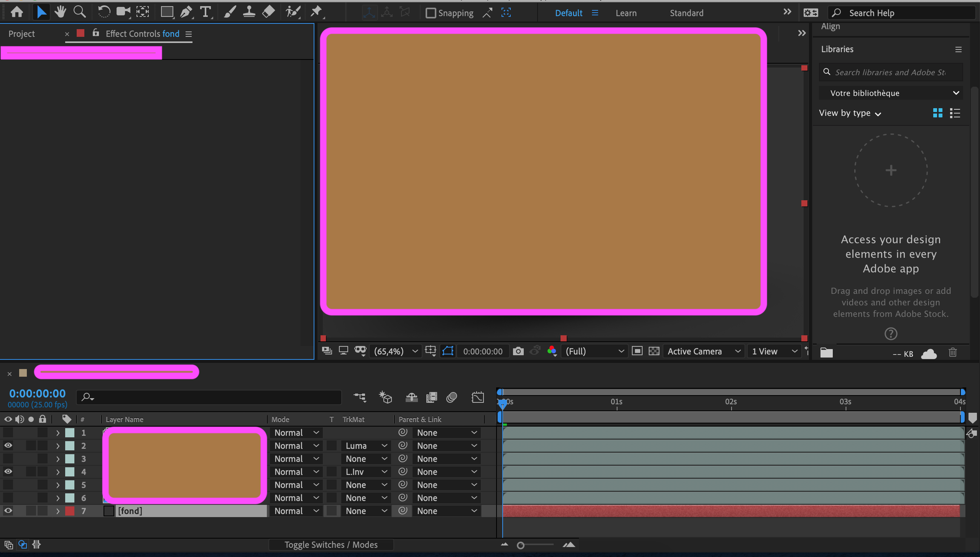Switch to the Project panel tab

21,34
